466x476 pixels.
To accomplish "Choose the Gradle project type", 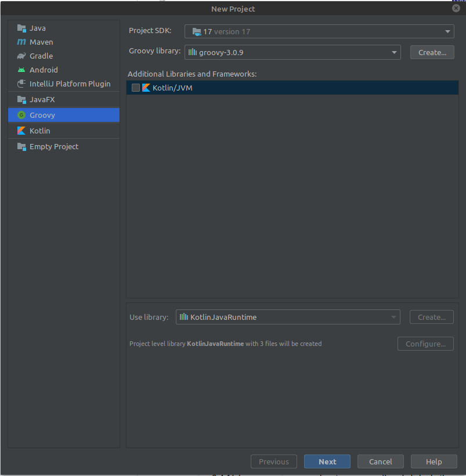I will pos(64,56).
